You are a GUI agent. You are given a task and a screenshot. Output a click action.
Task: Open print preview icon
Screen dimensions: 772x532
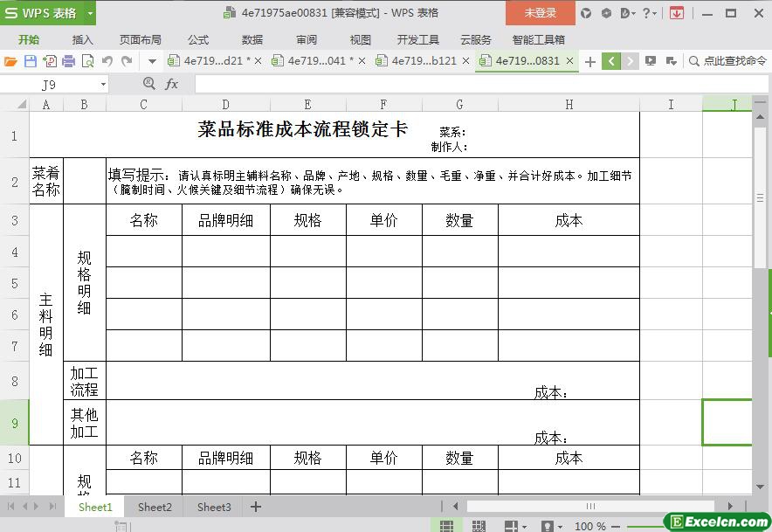87,61
